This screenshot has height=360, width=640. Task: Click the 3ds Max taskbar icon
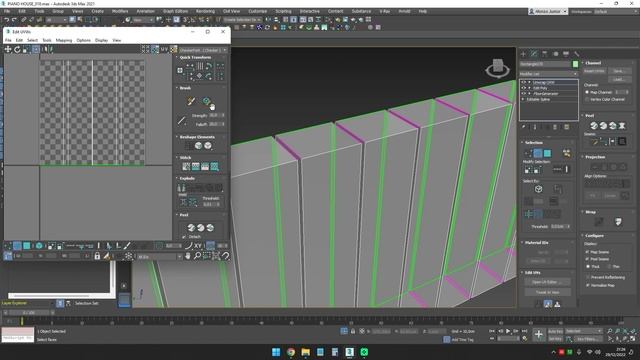click(349, 352)
